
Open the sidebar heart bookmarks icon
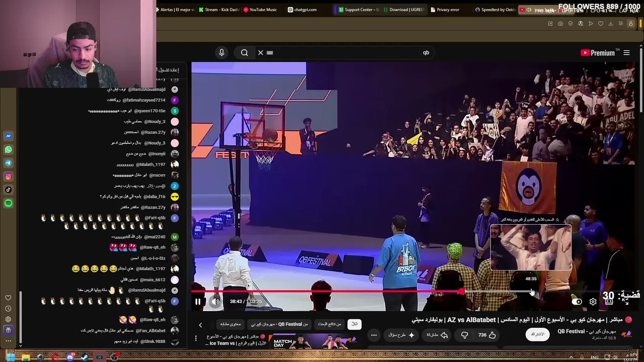(x=8, y=298)
